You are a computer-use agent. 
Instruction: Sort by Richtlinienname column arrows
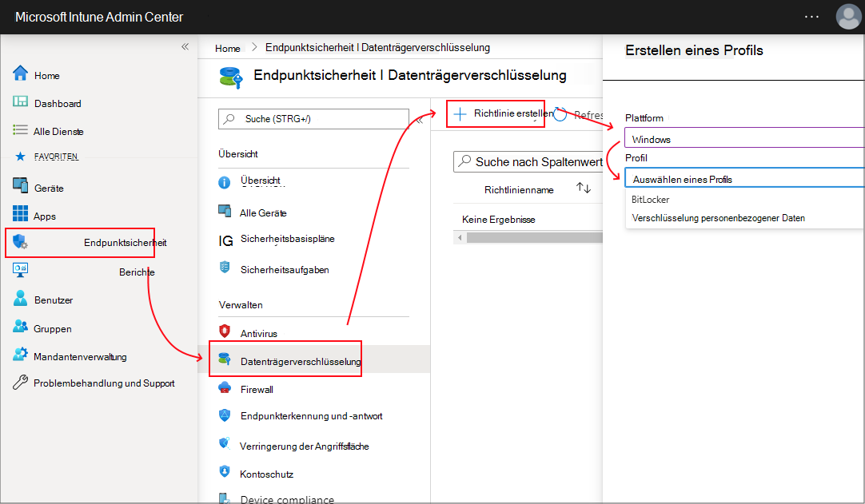click(x=584, y=188)
